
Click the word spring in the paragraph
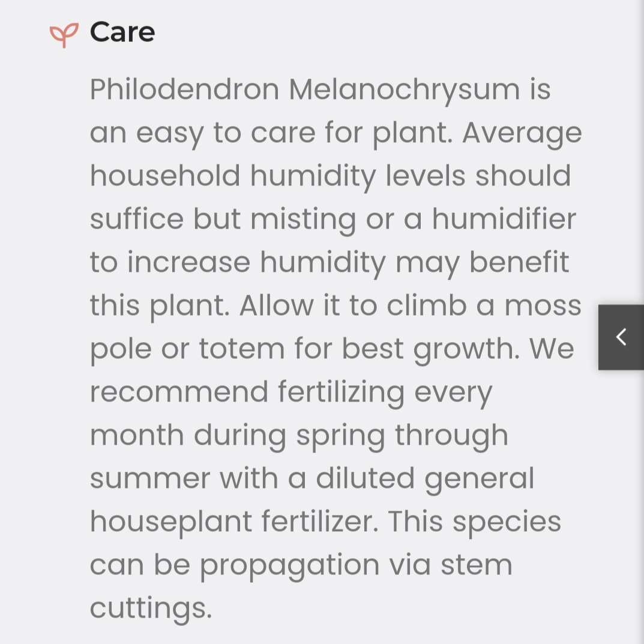coord(340,436)
